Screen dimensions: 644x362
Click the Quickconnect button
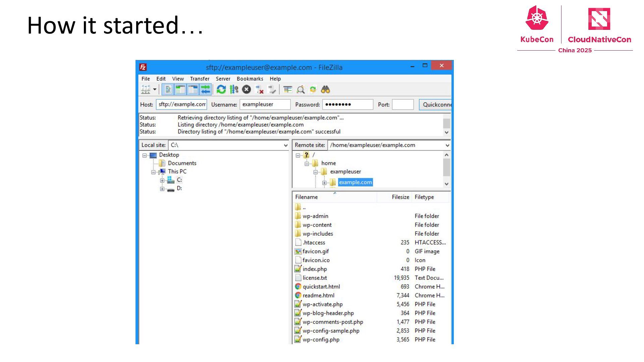436,105
